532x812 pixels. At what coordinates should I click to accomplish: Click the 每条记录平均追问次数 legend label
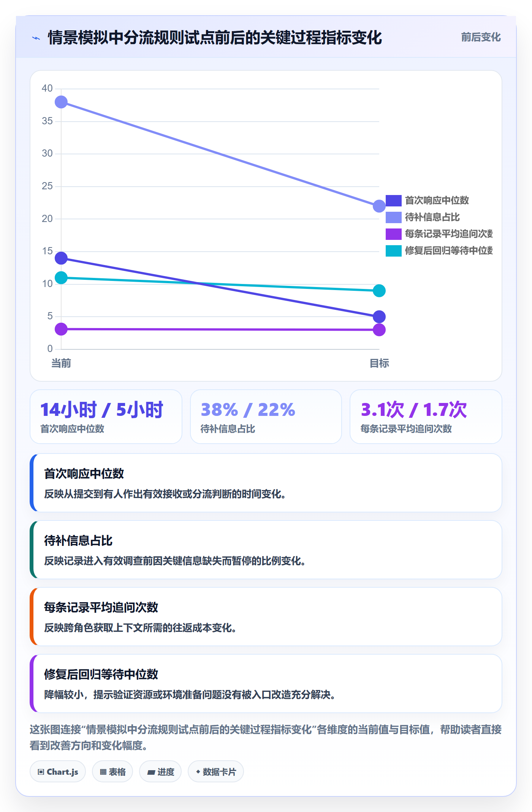pos(448,234)
